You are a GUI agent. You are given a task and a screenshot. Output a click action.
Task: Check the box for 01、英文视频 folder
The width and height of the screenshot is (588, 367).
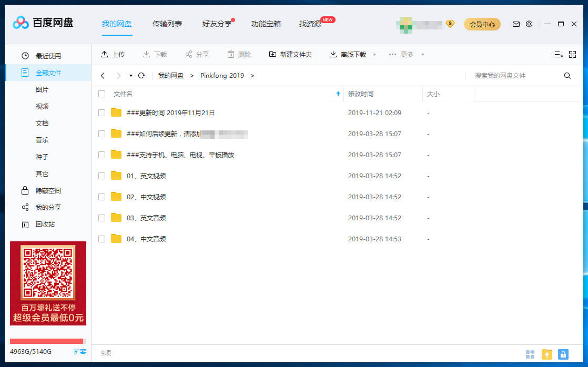tap(102, 176)
